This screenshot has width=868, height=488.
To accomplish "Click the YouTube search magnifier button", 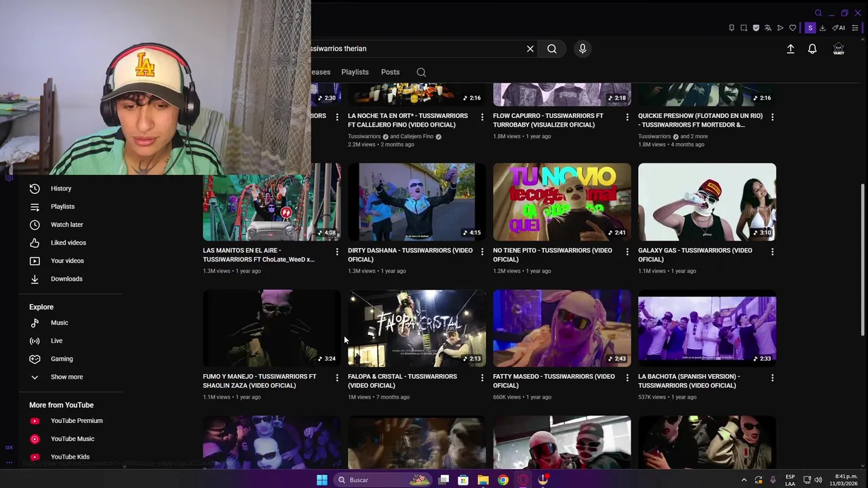I will 552,49.
